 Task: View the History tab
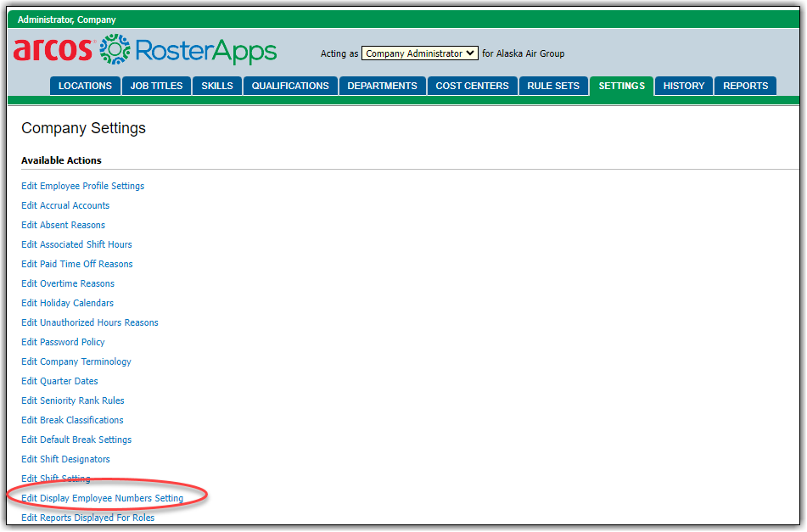(683, 86)
